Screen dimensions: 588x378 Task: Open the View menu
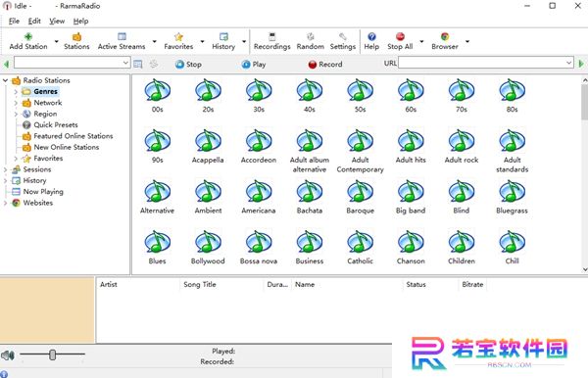[57, 21]
